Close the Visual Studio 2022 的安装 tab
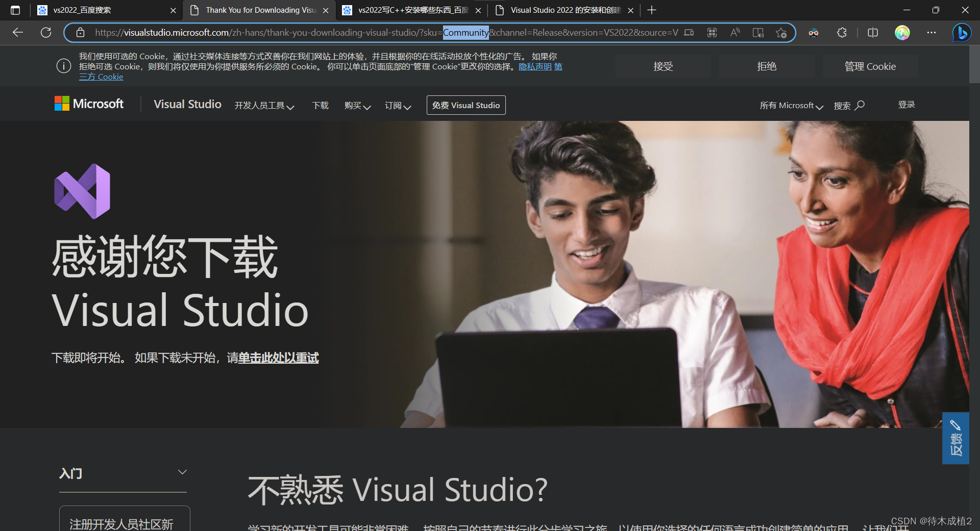 (x=630, y=10)
